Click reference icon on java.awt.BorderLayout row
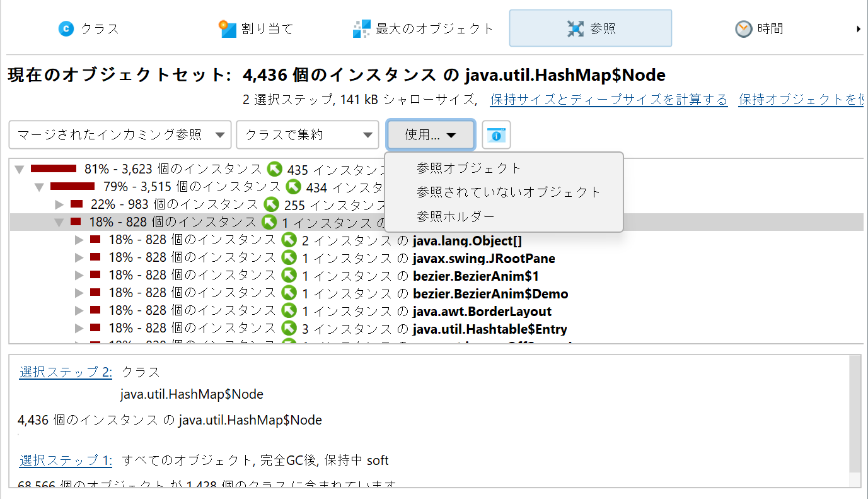 (x=289, y=310)
